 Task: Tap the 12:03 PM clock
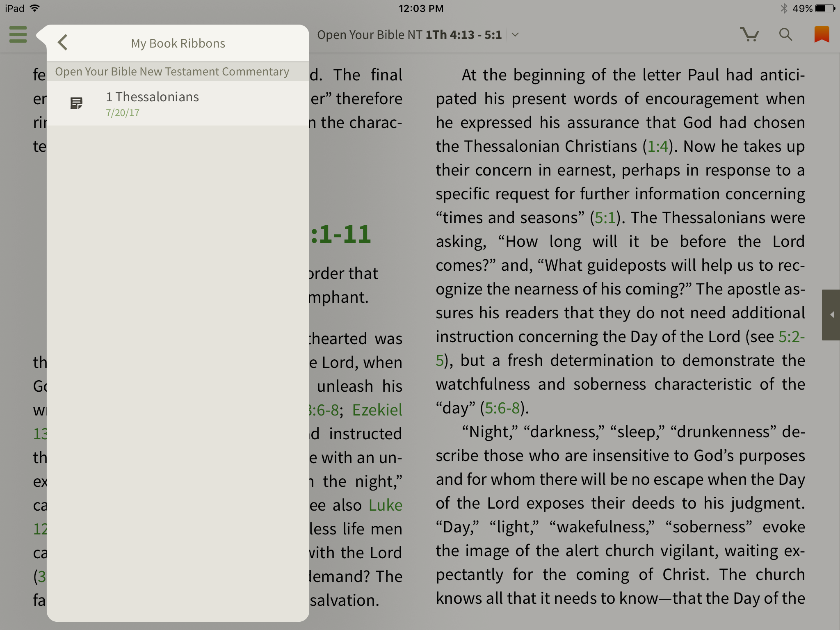pyautogui.click(x=421, y=8)
